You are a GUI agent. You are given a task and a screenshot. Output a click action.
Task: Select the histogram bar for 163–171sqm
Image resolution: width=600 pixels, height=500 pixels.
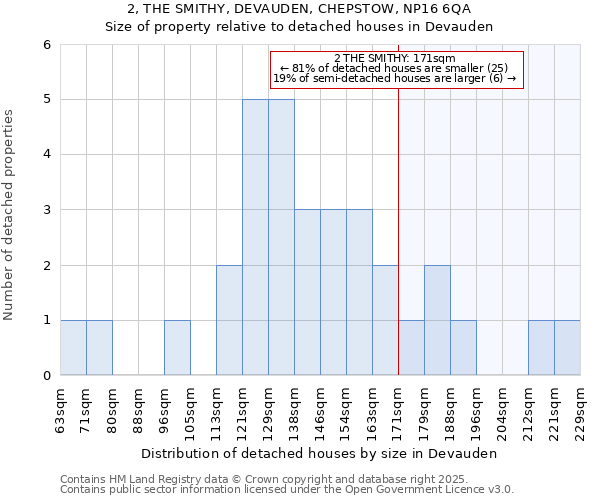coord(386,320)
